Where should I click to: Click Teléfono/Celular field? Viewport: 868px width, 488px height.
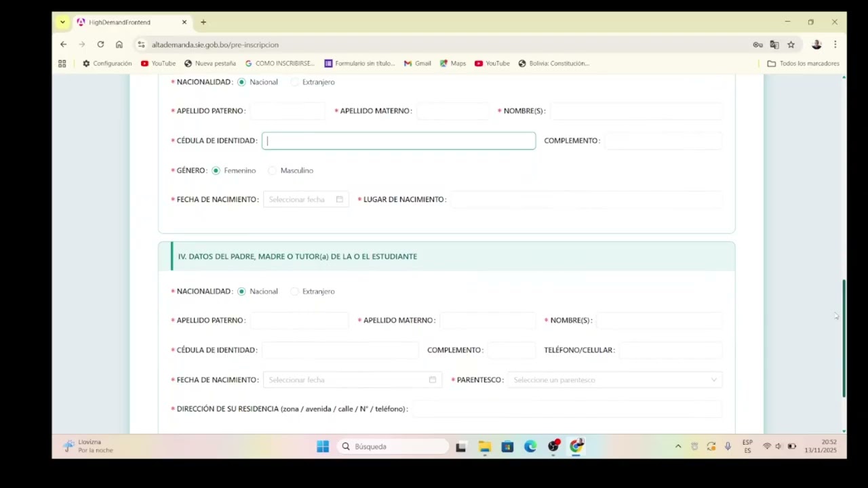pos(670,350)
